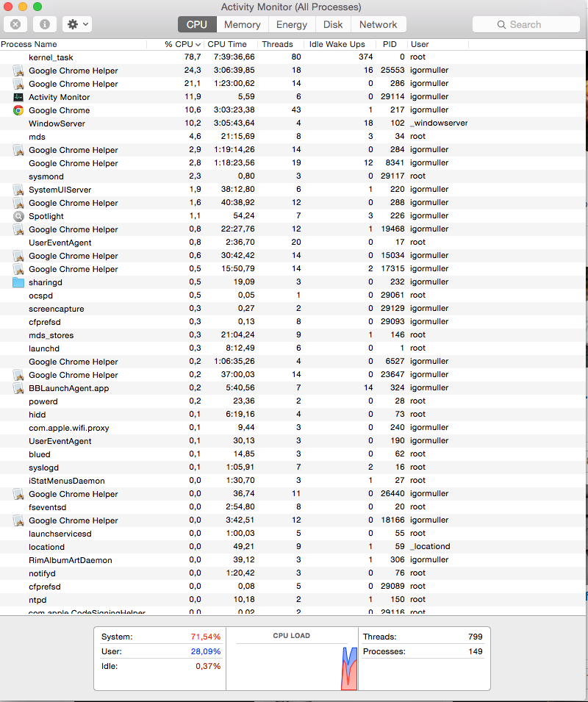Click the SystemUIServer process icon
588x702 pixels.
pos(18,190)
